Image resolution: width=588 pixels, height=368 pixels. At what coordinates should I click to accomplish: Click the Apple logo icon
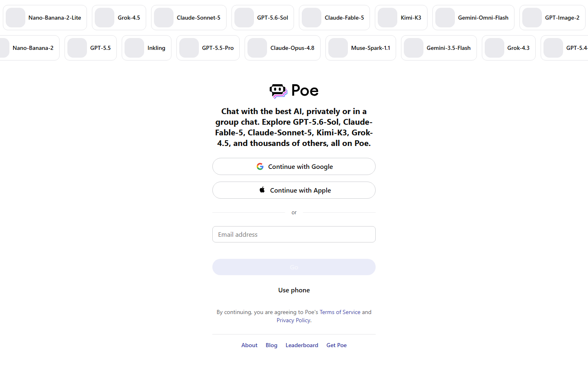262,190
